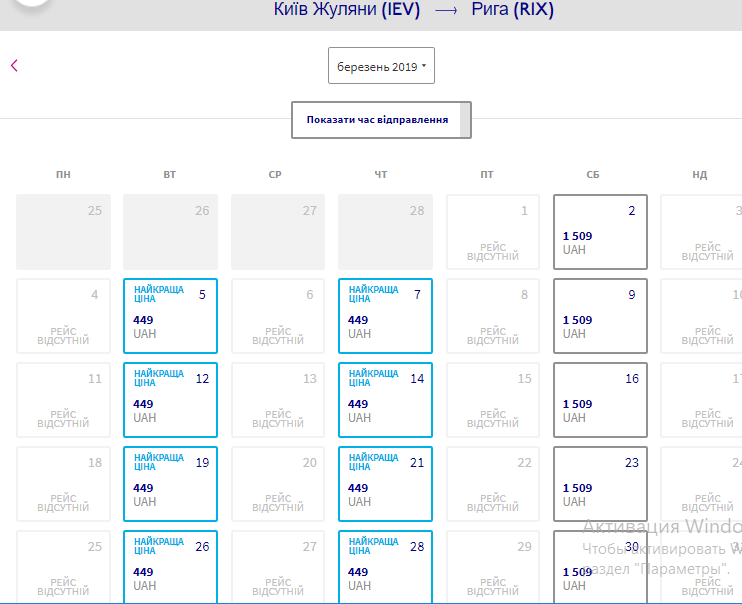Choose best price date March 5

170,316
